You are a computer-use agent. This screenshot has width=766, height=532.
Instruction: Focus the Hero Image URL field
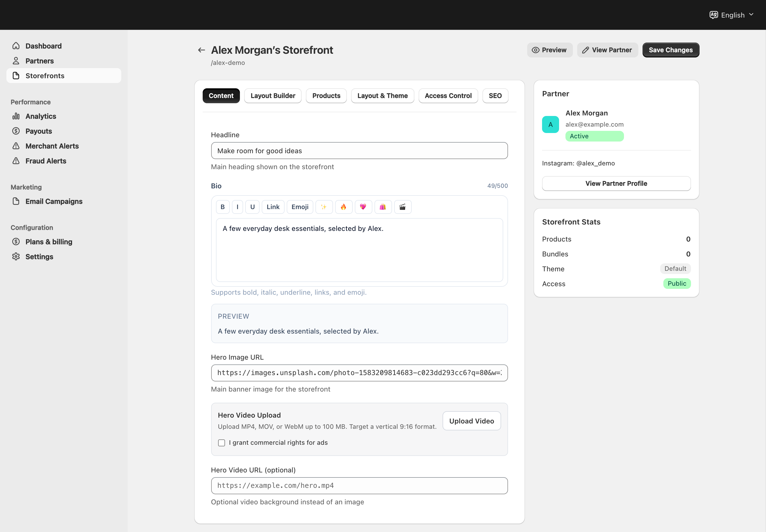(359, 373)
